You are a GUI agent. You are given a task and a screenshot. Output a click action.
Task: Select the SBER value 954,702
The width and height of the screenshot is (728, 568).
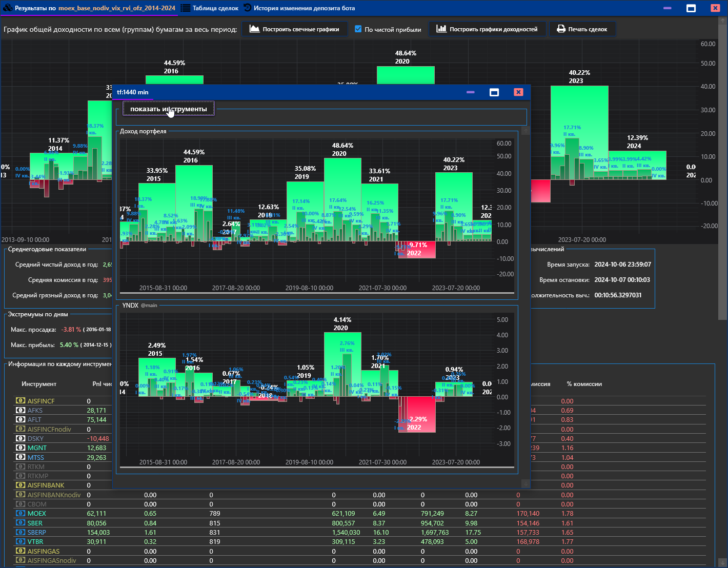coord(432,523)
